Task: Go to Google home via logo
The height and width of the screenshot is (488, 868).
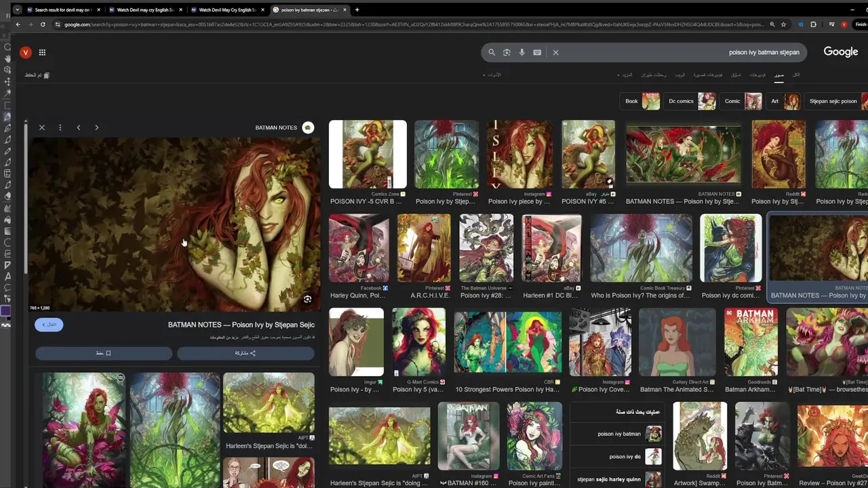Action: (x=841, y=52)
